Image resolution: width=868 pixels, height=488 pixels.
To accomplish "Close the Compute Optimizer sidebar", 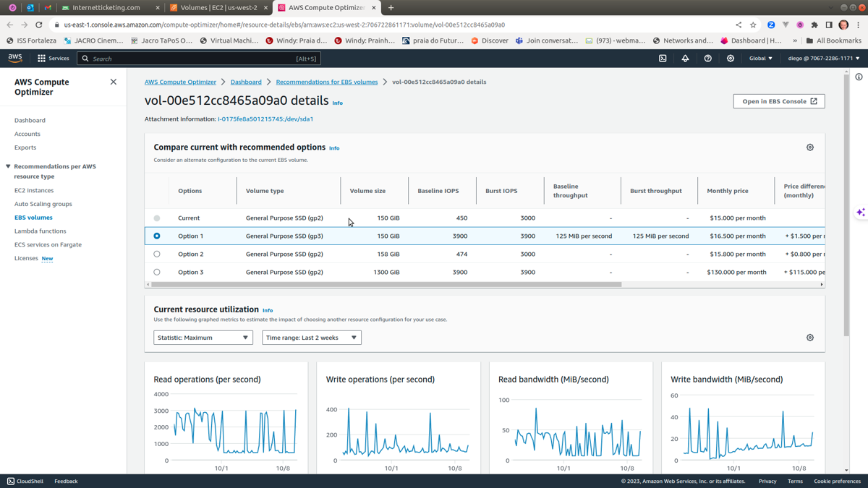I will pos(114,82).
